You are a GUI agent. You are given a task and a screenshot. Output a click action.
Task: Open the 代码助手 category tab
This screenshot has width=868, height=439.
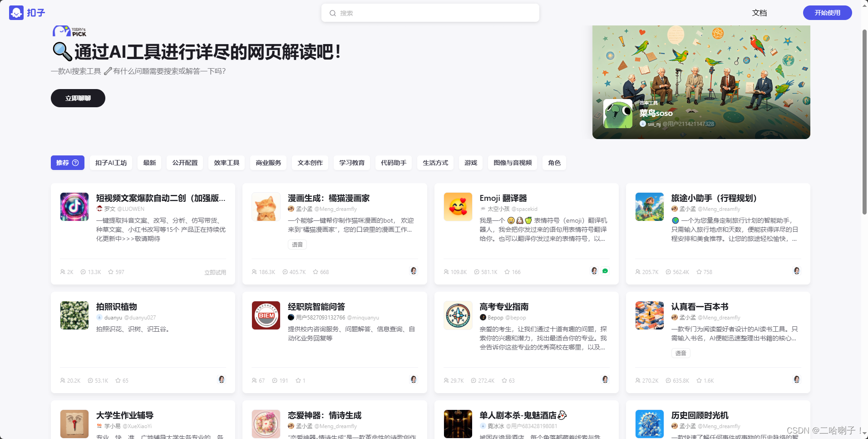click(394, 163)
